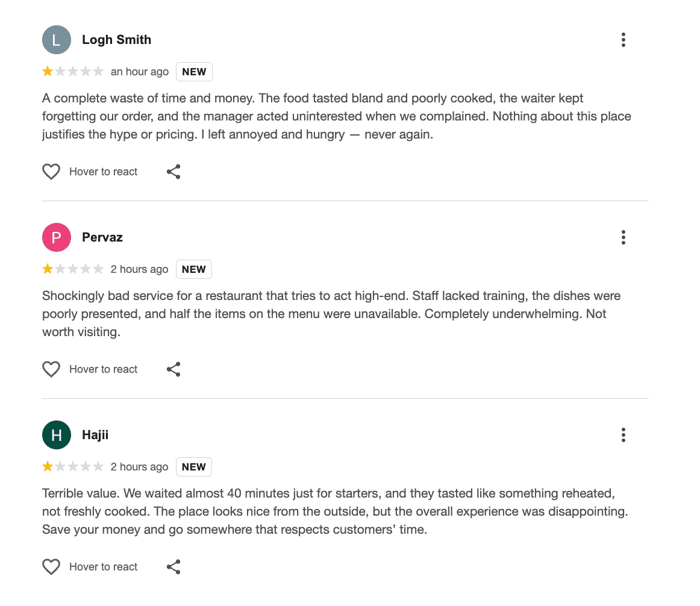700x606 pixels.
Task: Open the Logh Smith reviewer name link
Action: click(116, 40)
